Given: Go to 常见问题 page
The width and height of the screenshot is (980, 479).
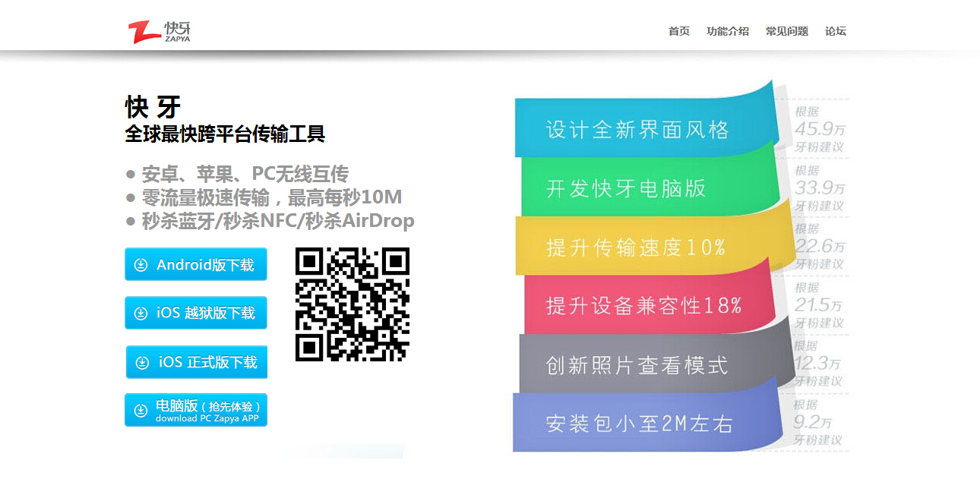Looking at the screenshot, I should (x=787, y=31).
